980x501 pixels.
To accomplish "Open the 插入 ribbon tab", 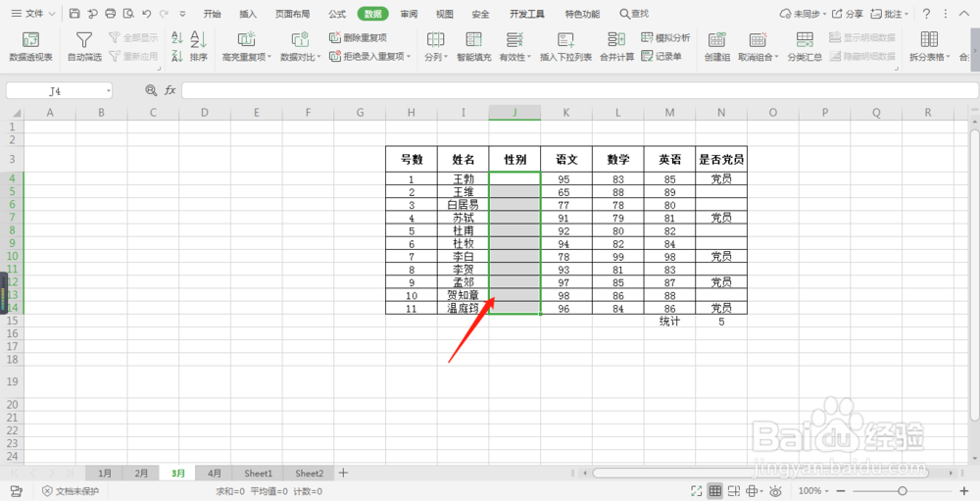I will click(248, 14).
